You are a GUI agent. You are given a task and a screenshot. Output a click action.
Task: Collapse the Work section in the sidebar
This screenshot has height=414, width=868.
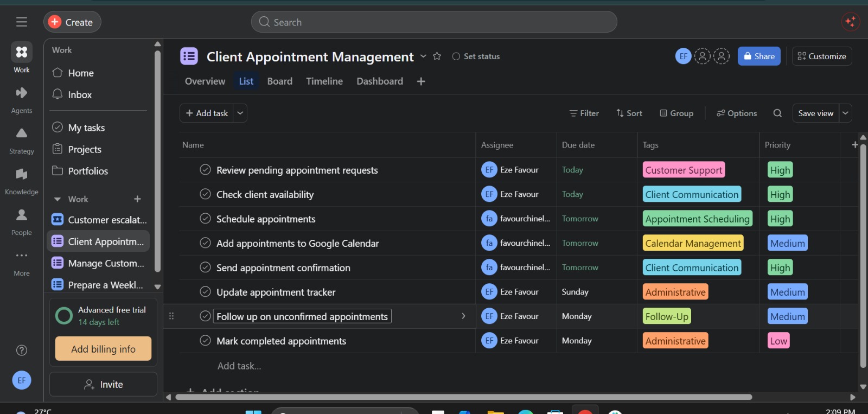(x=58, y=199)
